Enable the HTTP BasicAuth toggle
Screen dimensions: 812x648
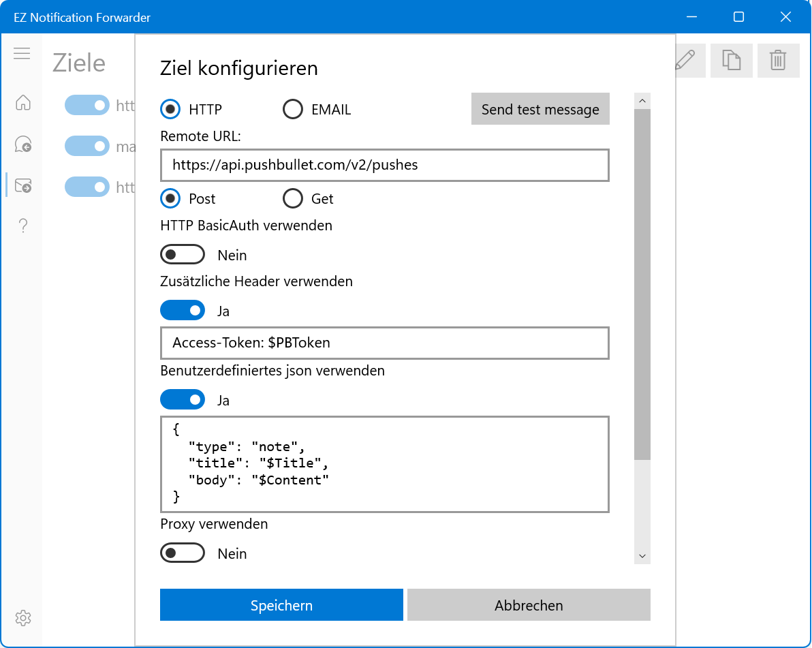[183, 255]
